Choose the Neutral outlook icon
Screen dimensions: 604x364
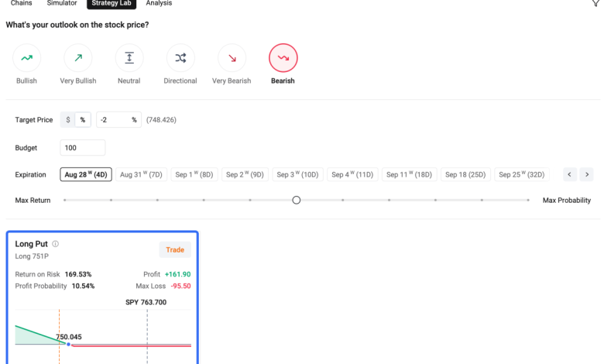coord(129,58)
